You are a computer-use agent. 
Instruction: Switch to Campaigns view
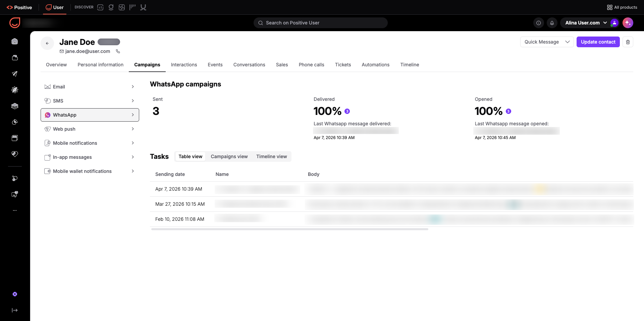[x=229, y=156]
